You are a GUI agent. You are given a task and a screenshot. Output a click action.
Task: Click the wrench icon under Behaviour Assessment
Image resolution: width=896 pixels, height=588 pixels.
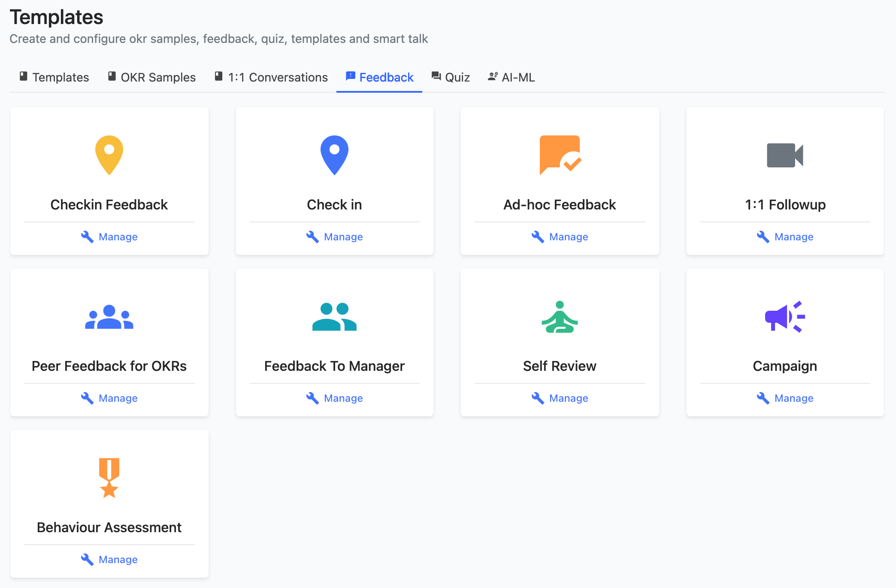[x=87, y=560]
